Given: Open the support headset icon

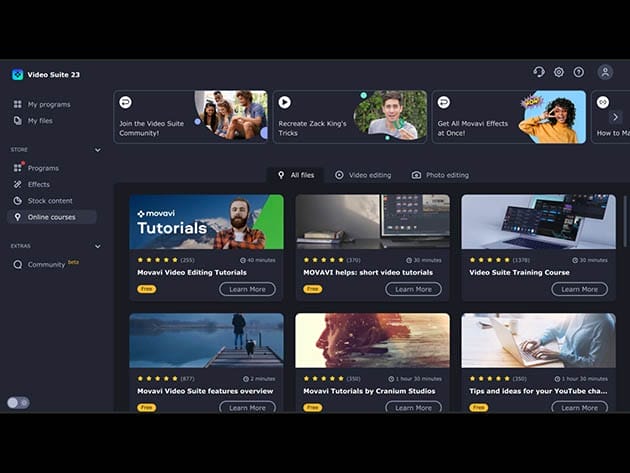Looking at the screenshot, I should point(539,72).
